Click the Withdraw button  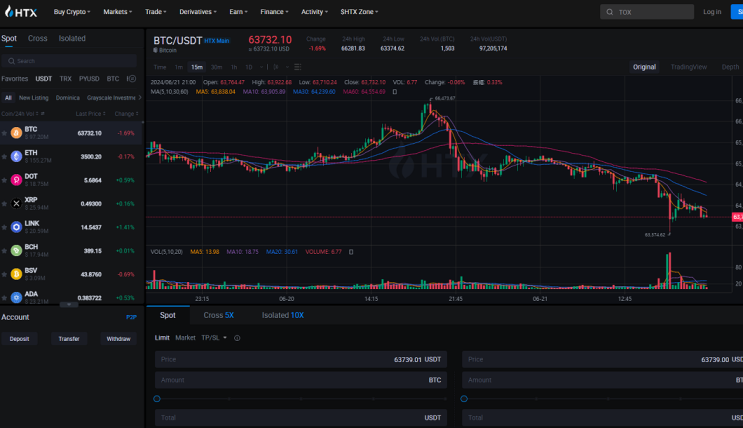[118, 339]
